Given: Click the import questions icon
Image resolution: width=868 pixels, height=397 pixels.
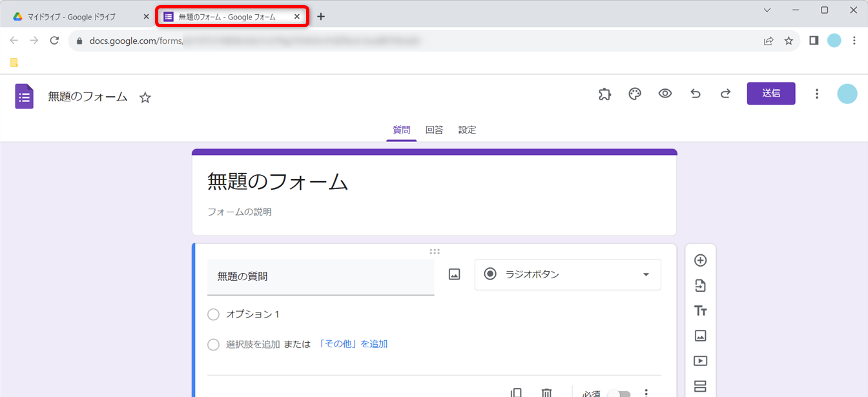Looking at the screenshot, I should 700,286.
